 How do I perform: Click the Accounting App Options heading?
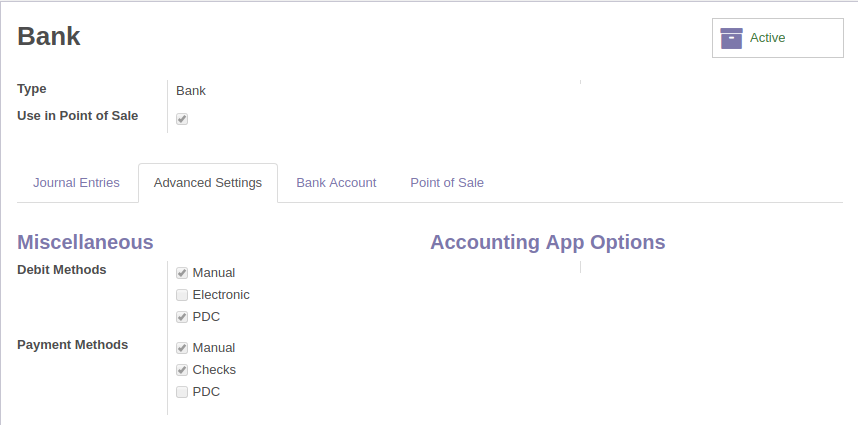click(548, 242)
